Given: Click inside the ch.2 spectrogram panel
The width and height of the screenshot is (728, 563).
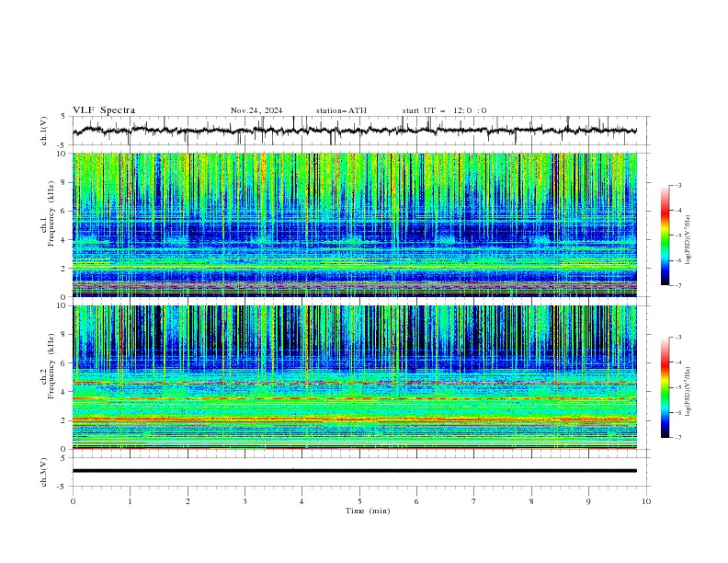Looking at the screenshot, I should click(355, 377).
